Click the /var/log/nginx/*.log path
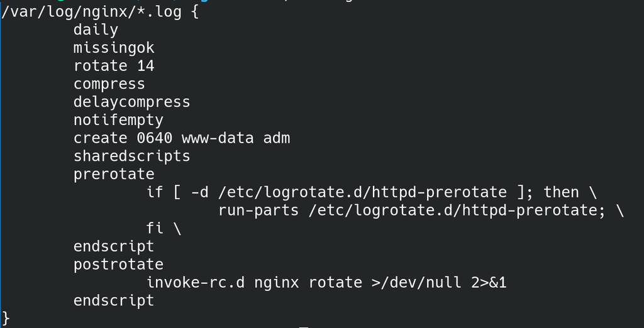 92,11
